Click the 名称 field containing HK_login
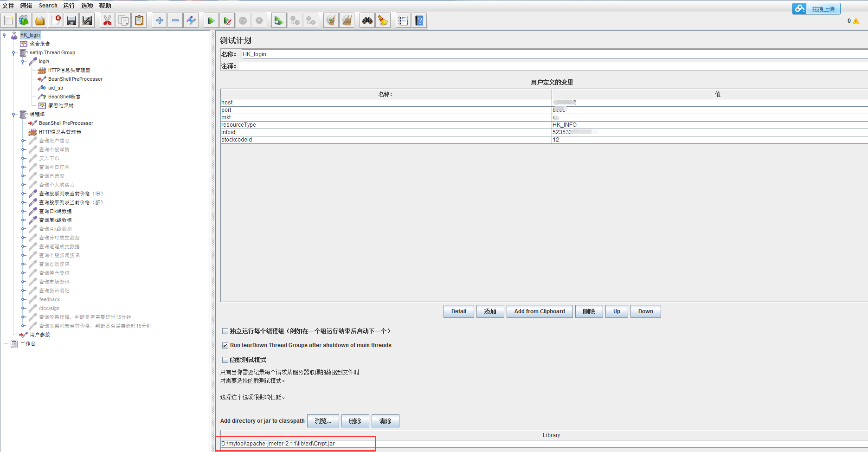 pos(554,54)
